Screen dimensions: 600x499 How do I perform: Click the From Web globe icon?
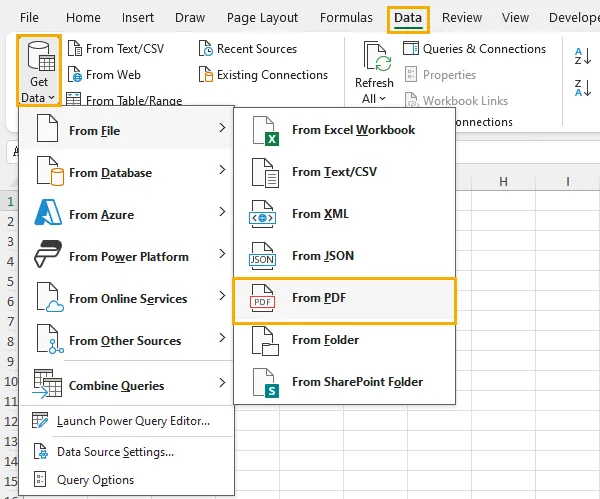tap(75, 75)
